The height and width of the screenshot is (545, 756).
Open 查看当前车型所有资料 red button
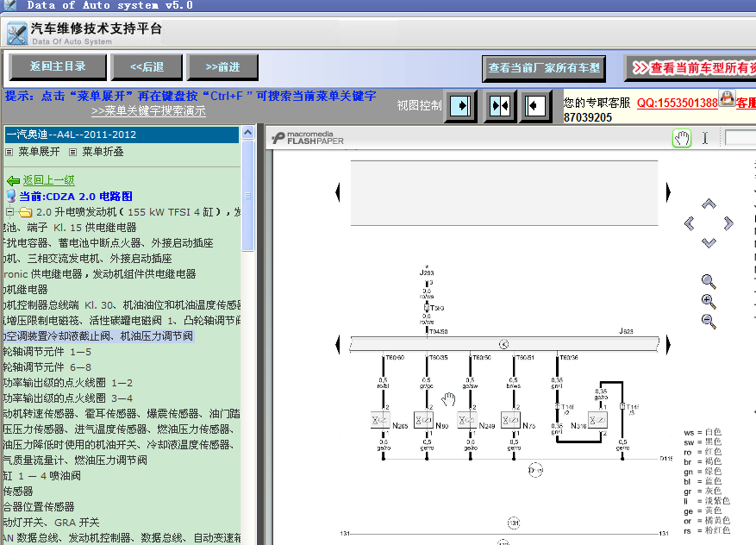click(690, 68)
